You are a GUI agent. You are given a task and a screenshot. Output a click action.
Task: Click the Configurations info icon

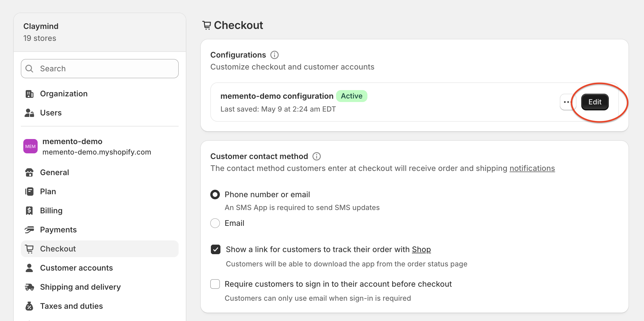tap(275, 55)
